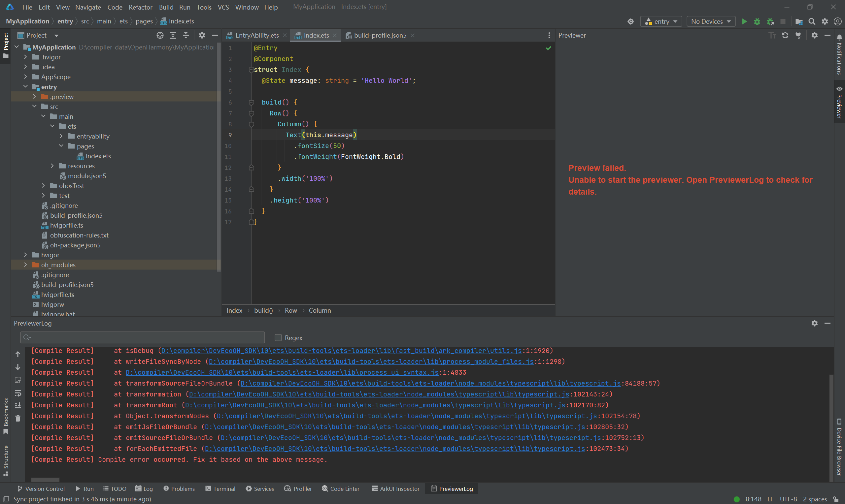Switch to EntryAbility.ets tab

(x=256, y=35)
